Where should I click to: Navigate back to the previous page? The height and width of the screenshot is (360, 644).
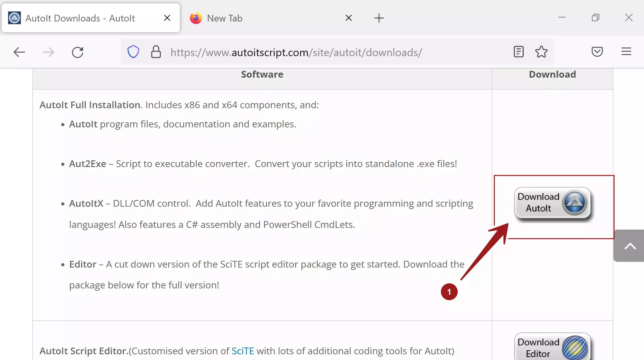[x=19, y=52]
